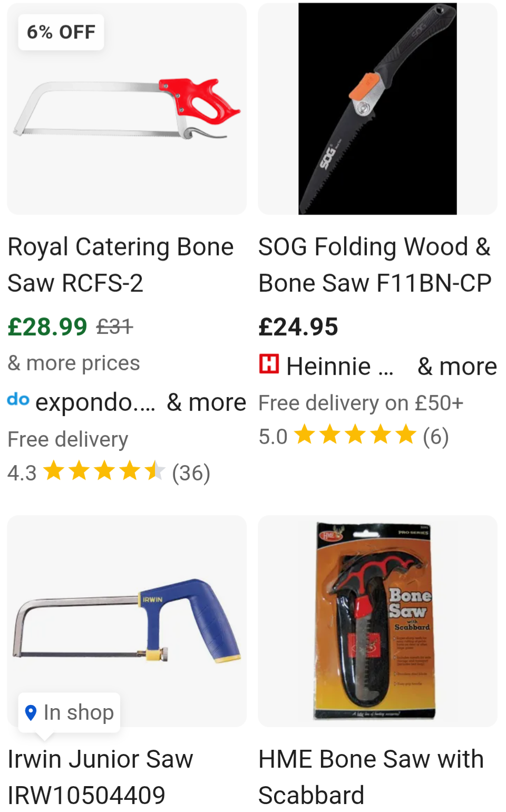
Task: Open Royal Catering Bone Saw RCFS-2 title
Action: (x=121, y=265)
